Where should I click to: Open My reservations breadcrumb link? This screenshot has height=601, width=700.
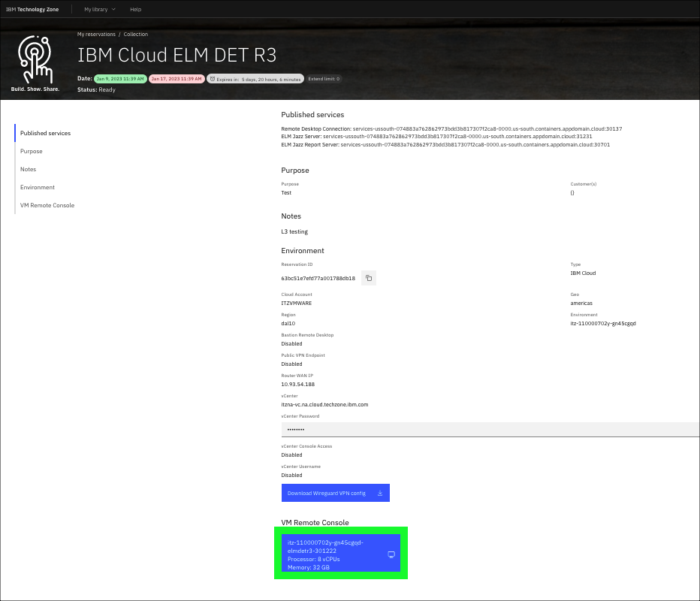tap(96, 35)
